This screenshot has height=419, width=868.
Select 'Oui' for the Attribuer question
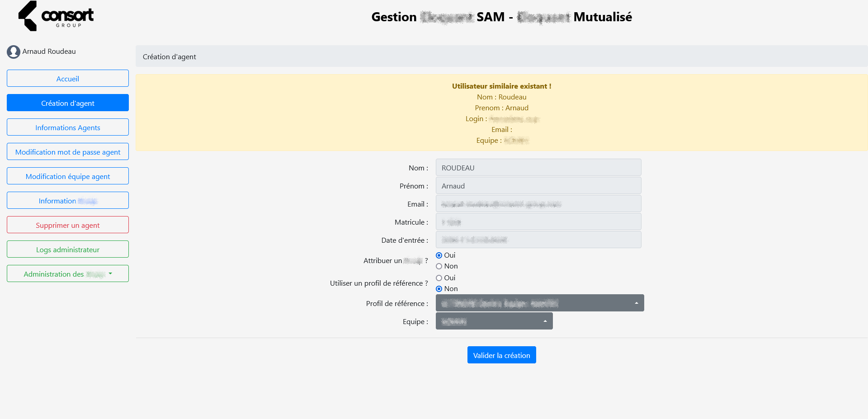coord(439,255)
